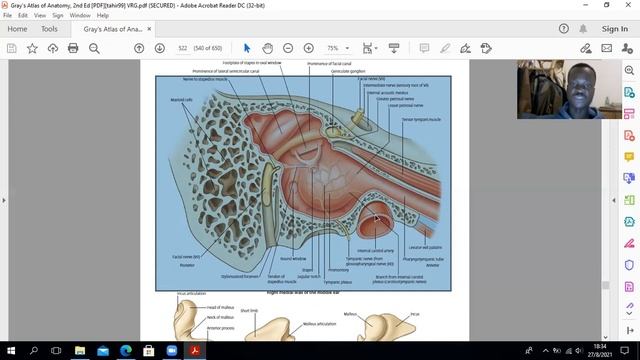The image size is (640, 360).
Task: Click the upload to cloud icon
Action: (x=53, y=48)
